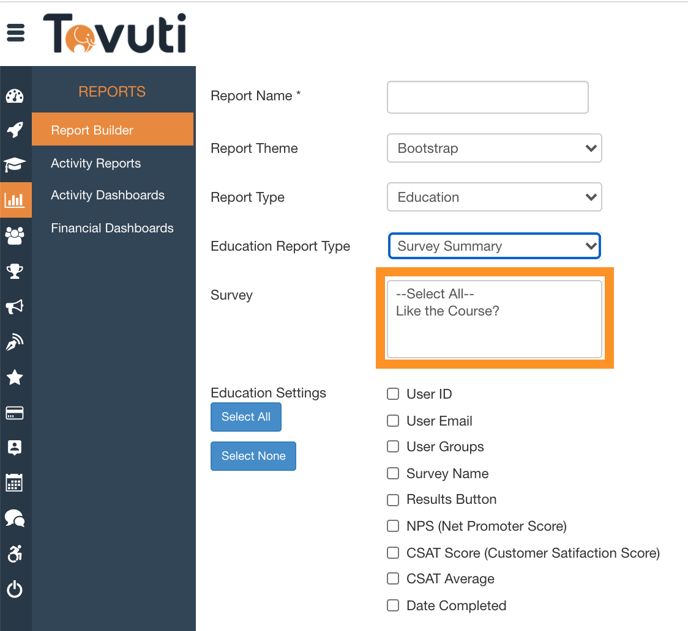Check the NPS (Net Promoter Score) box
Viewport: 688px width, 631px height.
(x=393, y=526)
